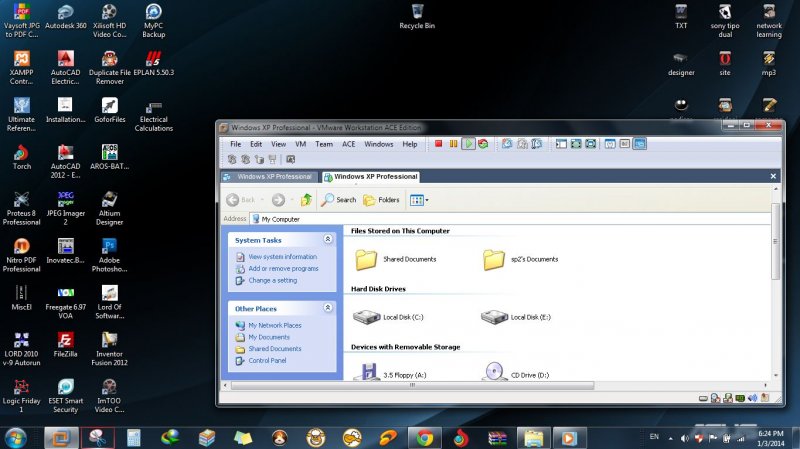
Task: Power off the VM with red stop button
Action: point(438,144)
